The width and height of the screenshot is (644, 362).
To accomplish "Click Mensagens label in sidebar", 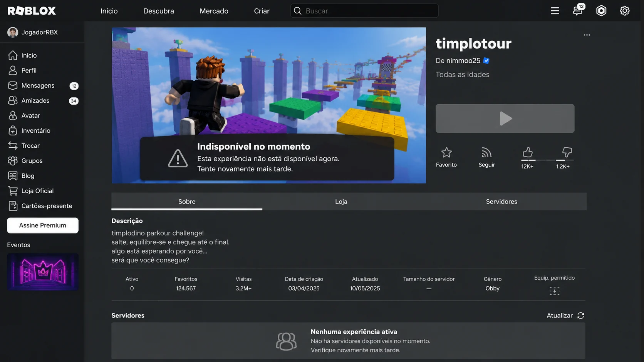I will tap(38, 85).
